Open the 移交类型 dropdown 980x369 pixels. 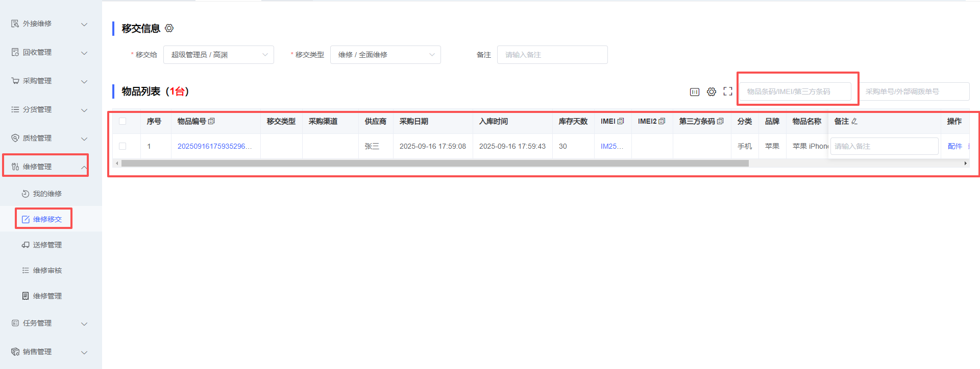click(x=385, y=55)
